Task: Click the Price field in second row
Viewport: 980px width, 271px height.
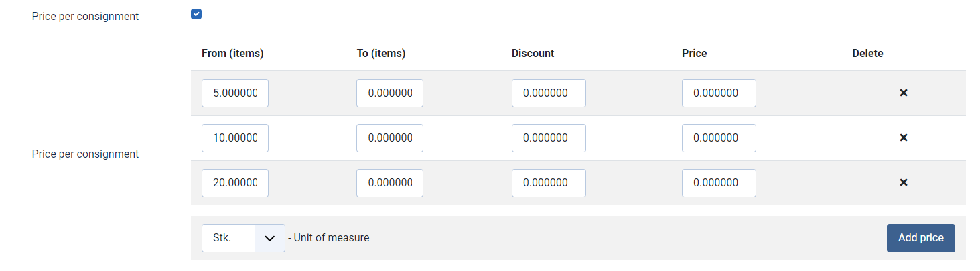Action: pos(719,138)
